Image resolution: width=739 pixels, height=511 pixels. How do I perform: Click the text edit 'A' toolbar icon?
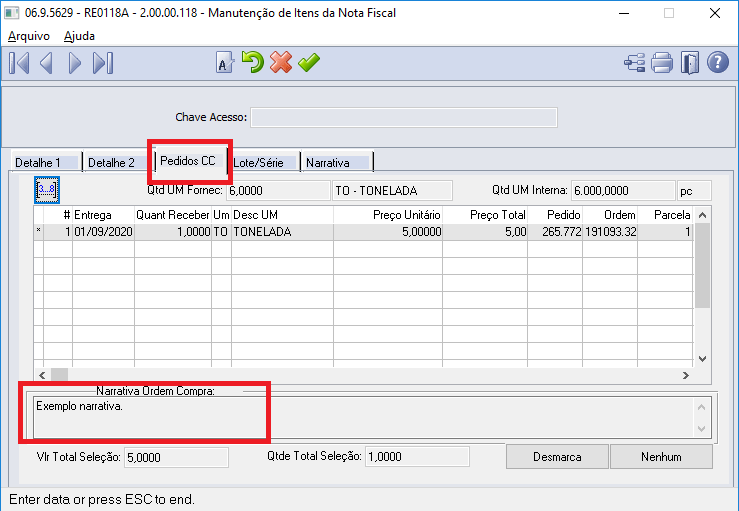[x=225, y=62]
